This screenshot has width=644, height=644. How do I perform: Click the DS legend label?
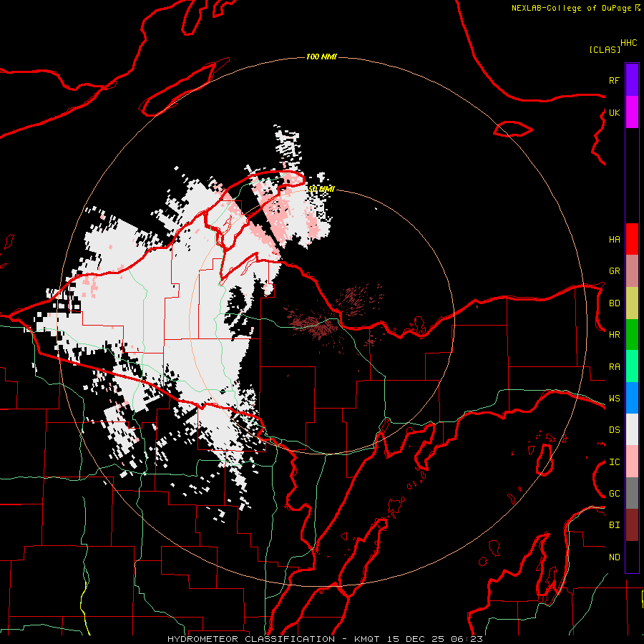click(614, 430)
